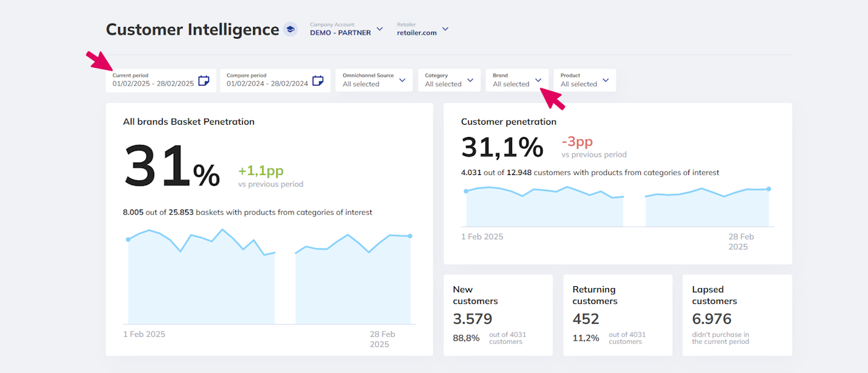Open the Category filter dropdown
868x373 pixels.
[x=449, y=80]
